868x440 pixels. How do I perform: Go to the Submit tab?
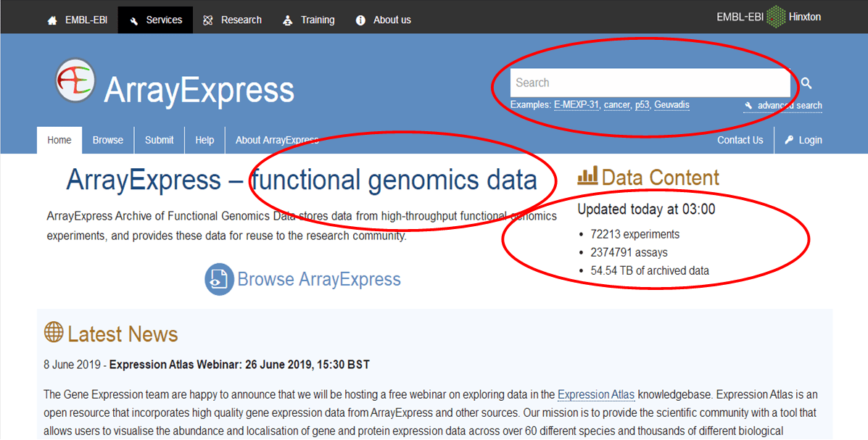160,140
